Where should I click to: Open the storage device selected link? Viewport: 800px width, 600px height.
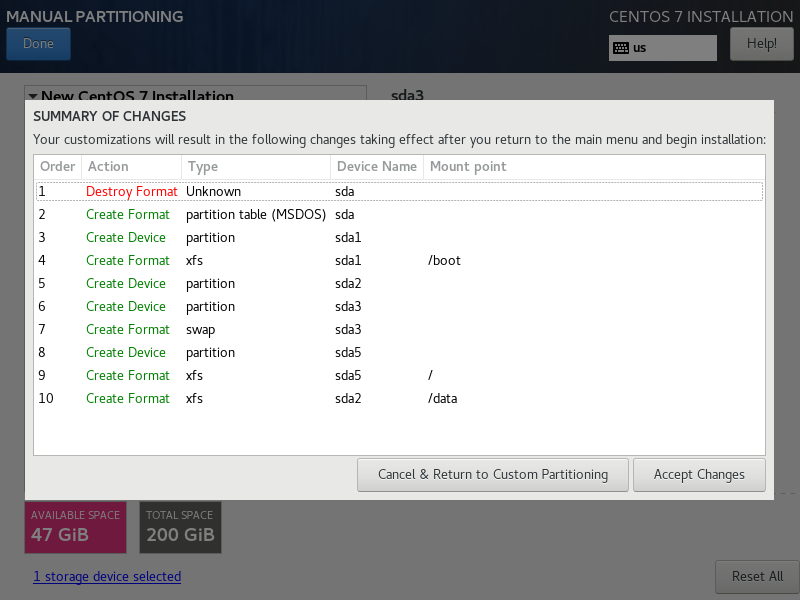coord(107,576)
